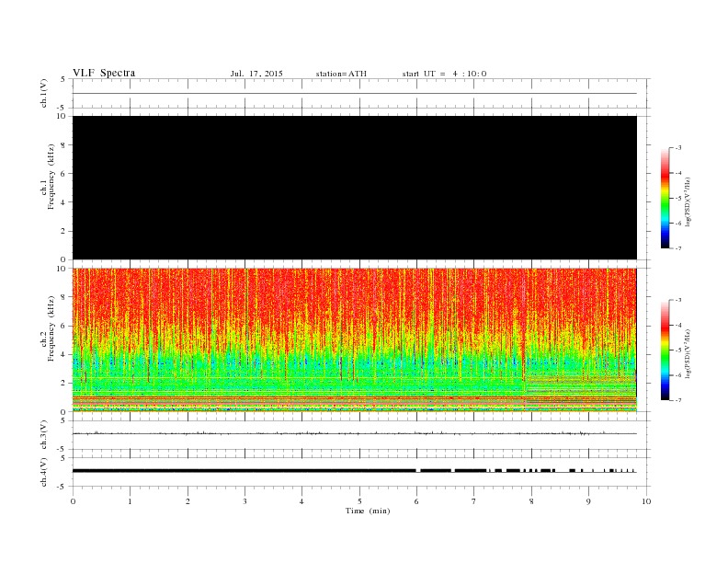The width and height of the screenshot is (728, 563).
Task: Click the "9" tick on Time axis
Action: point(588,501)
